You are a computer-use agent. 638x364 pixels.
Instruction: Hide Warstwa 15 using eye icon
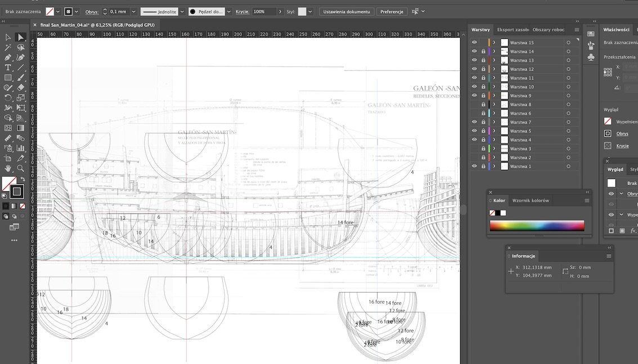click(474, 43)
